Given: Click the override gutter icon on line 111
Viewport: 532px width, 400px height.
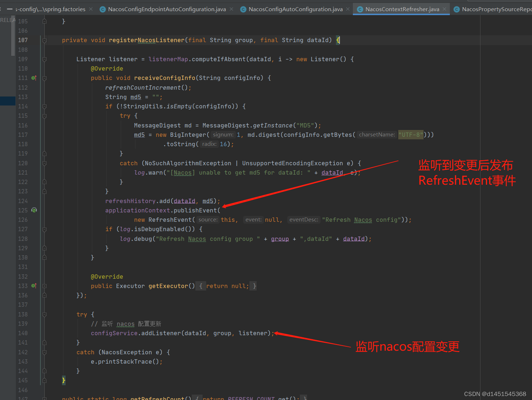Looking at the screenshot, I should [x=34, y=78].
